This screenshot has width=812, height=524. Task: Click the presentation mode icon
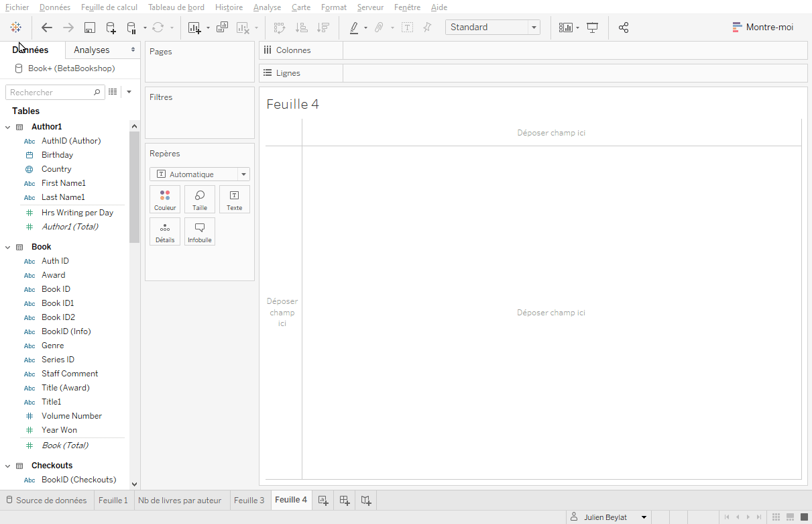coord(593,28)
